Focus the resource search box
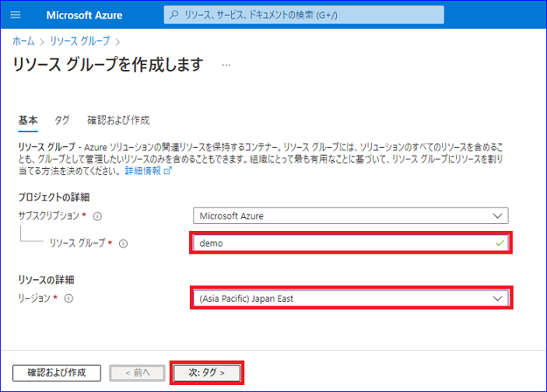The height and width of the screenshot is (392, 547). (x=304, y=15)
